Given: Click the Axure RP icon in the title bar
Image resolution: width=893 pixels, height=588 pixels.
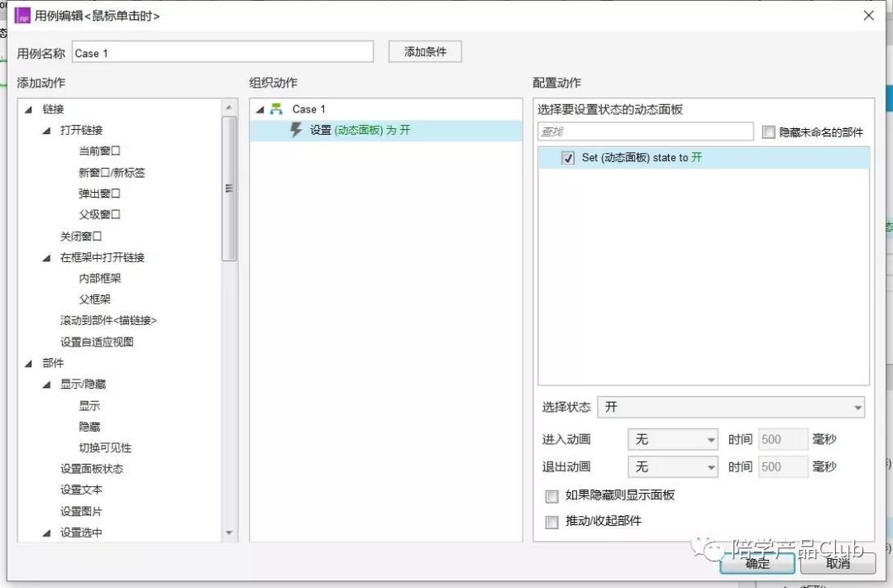Looking at the screenshot, I should pyautogui.click(x=22, y=16).
